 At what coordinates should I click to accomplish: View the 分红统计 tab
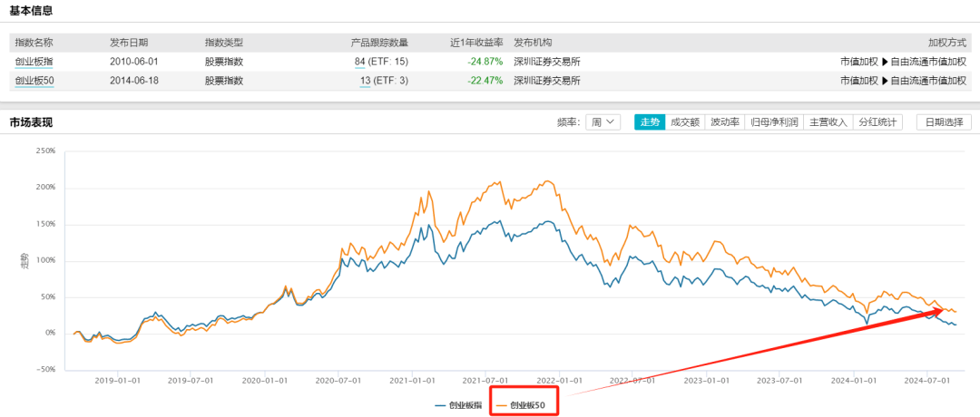pos(877,121)
